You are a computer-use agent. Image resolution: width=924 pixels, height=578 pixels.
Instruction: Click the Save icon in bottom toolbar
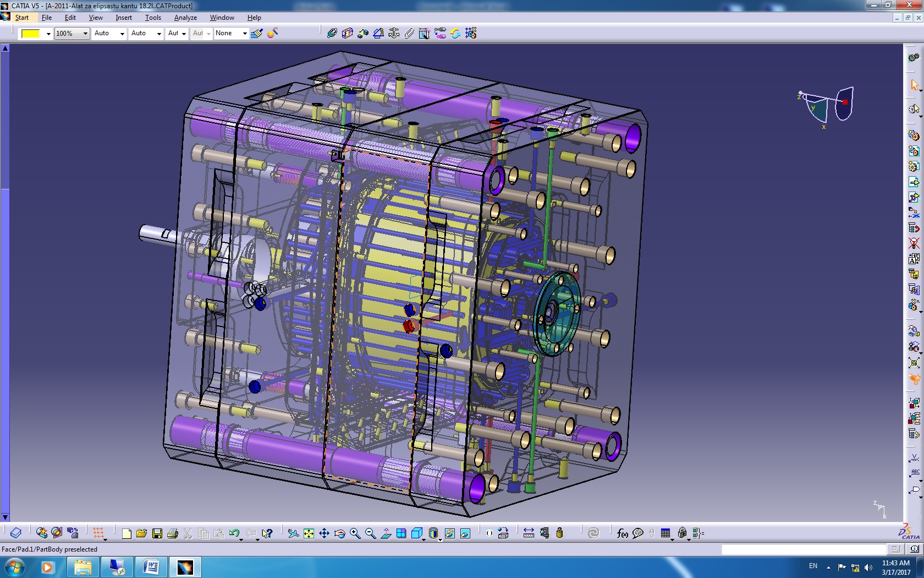(157, 533)
